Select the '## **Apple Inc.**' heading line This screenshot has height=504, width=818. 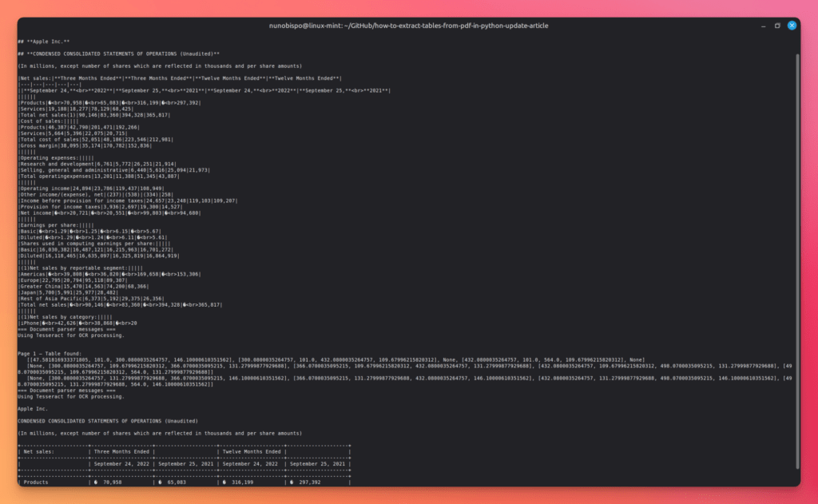click(44, 42)
